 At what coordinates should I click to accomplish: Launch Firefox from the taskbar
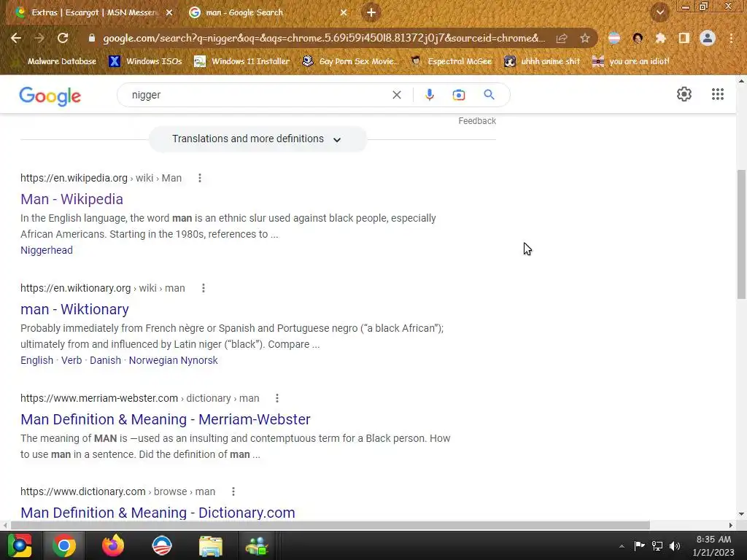coord(113,545)
